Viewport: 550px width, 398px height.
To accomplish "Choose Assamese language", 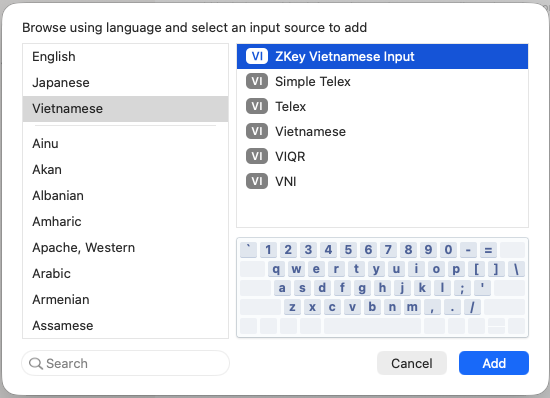I will coord(126,325).
